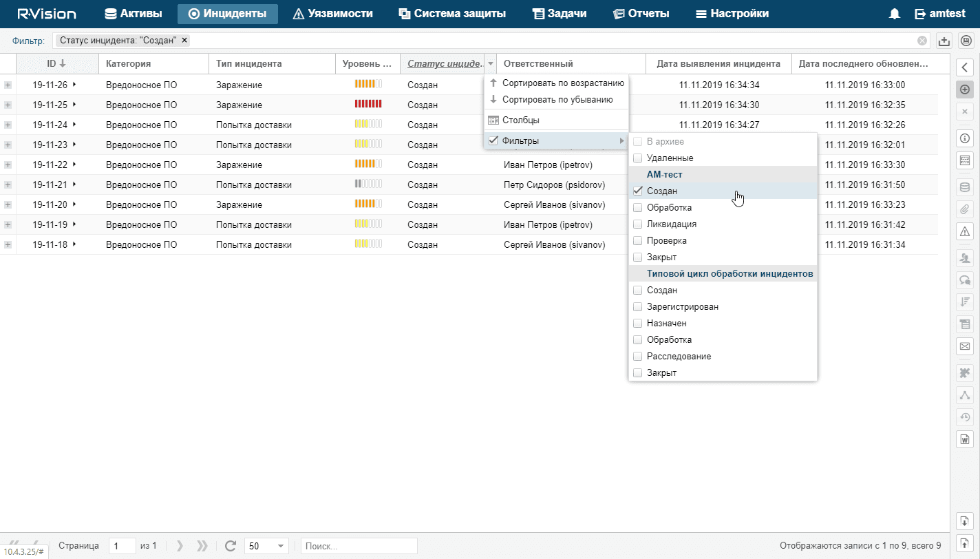Select responsible Петр Сидоров (psidorov)
980x559 pixels.
[553, 184]
